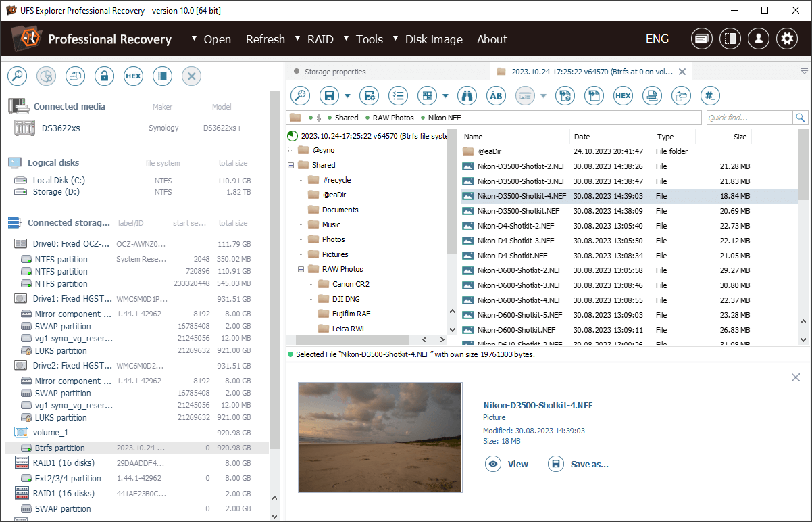
Task: Select the Fujifilm RAF folder in tree
Action: pyautogui.click(x=351, y=314)
